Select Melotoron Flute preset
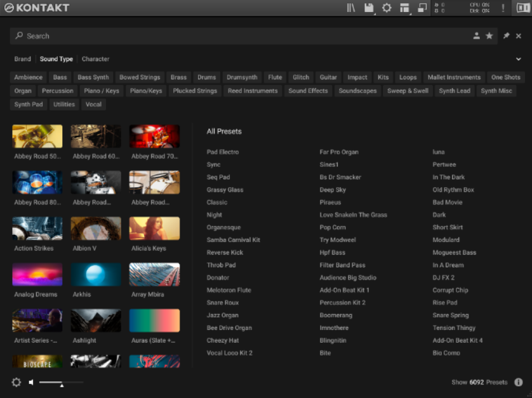This screenshot has height=398, width=532. click(229, 290)
